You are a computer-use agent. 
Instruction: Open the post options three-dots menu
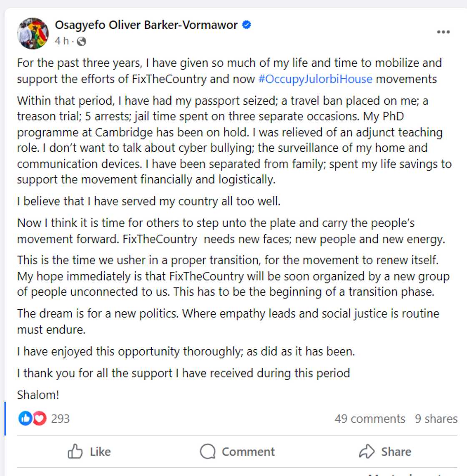coord(443,32)
